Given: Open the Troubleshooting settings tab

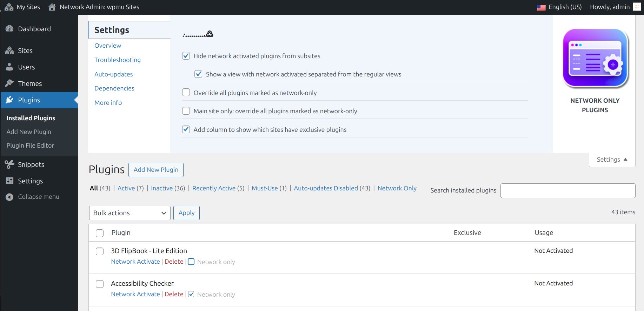Looking at the screenshot, I should click(118, 60).
